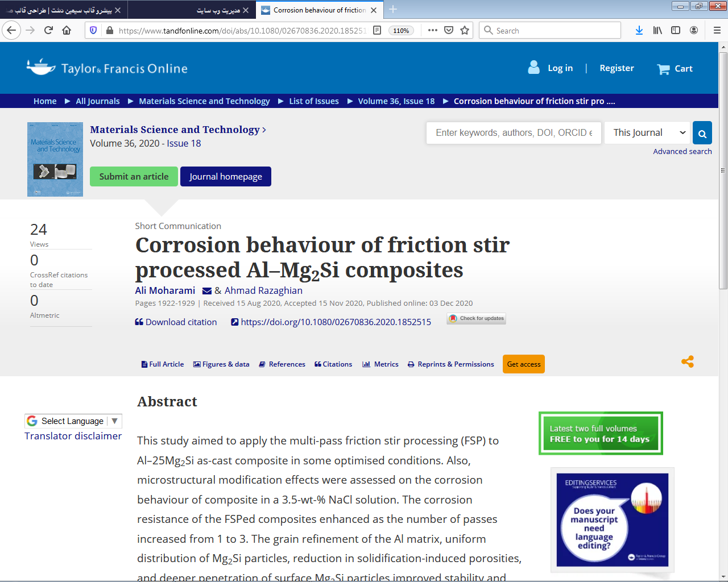The width and height of the screenshot is (728, 582).
Task: Open the browser home page
Action: click(x=67, y=30)
